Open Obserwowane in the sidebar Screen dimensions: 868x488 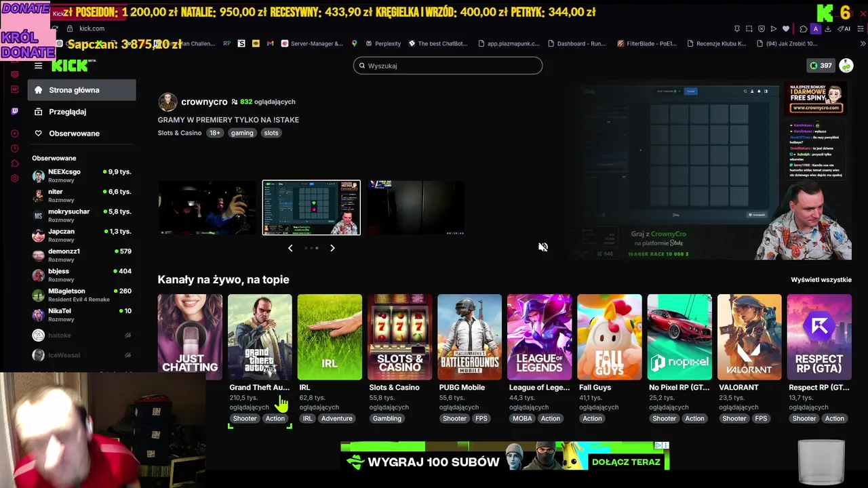(x=81, y=134)
